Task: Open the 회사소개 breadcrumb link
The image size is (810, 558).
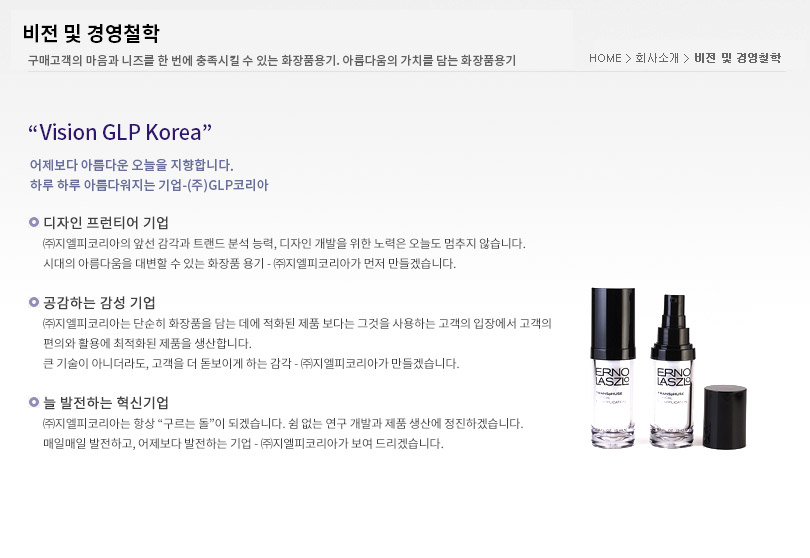Action: pyautogui.click(x=657, y=58)
